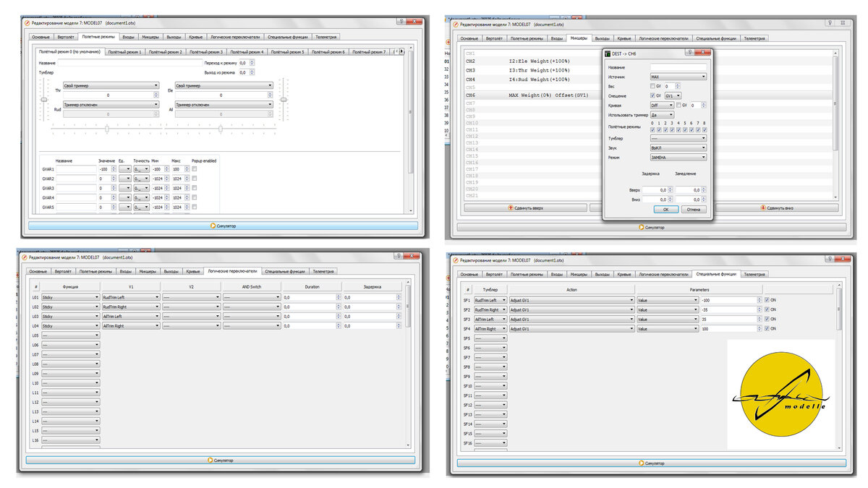Open Источник dropdown showing MAX
Image resolution: width=868 pixels, height=488 pixels.
point(678,76)
